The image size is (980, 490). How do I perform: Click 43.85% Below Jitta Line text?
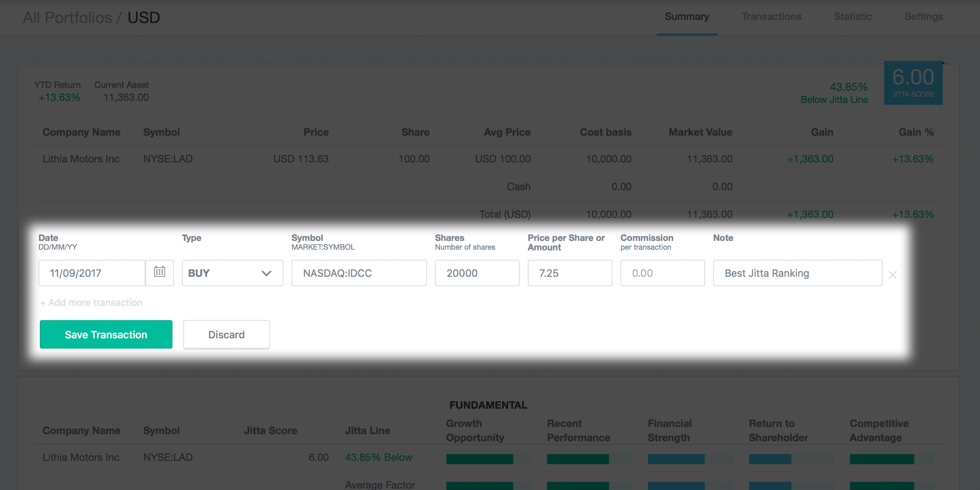[834, 93]
